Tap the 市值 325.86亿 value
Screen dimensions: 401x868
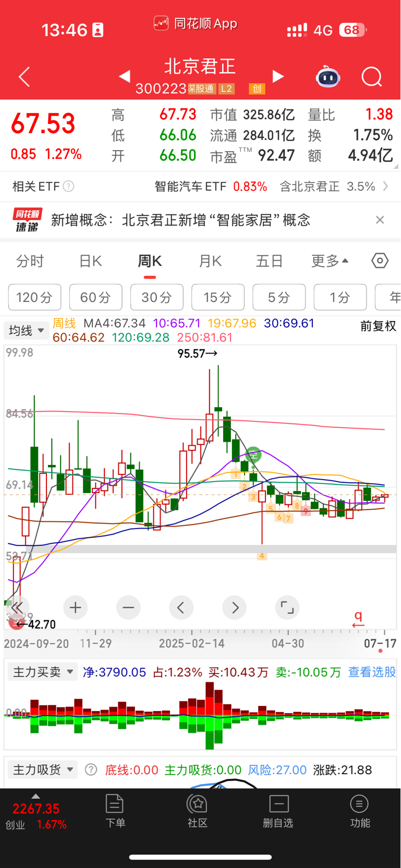[269, 114]
